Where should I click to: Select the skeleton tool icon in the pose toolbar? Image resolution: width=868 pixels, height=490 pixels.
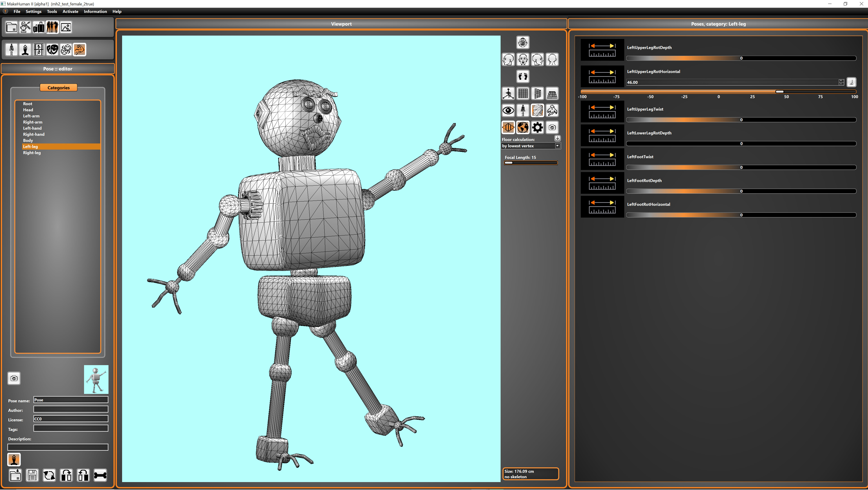(12, 50)
